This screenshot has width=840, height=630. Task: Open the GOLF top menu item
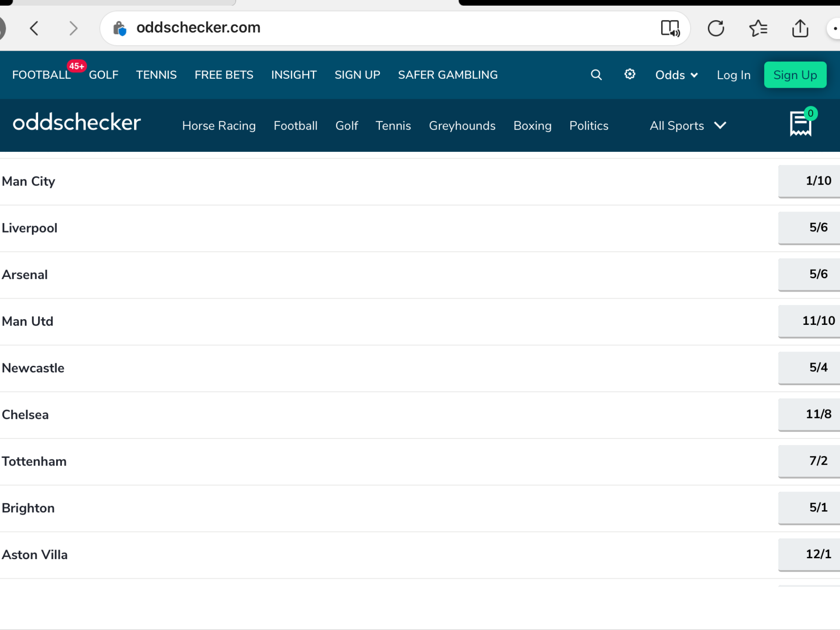click(103, 75)
